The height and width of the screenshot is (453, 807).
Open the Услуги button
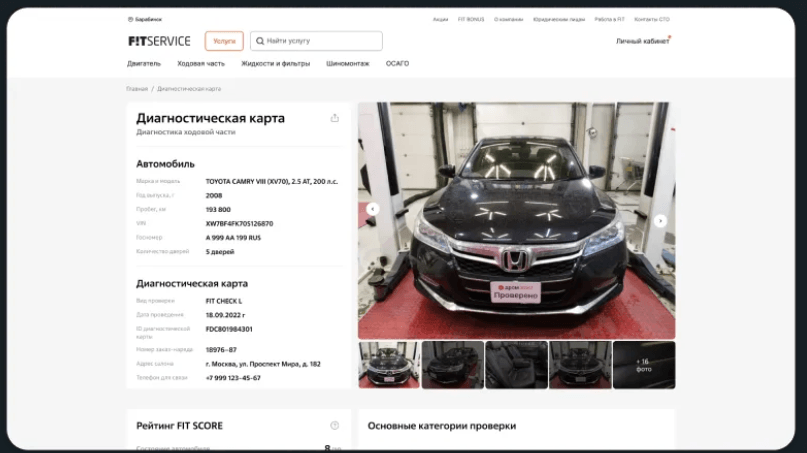coord(224,41)
